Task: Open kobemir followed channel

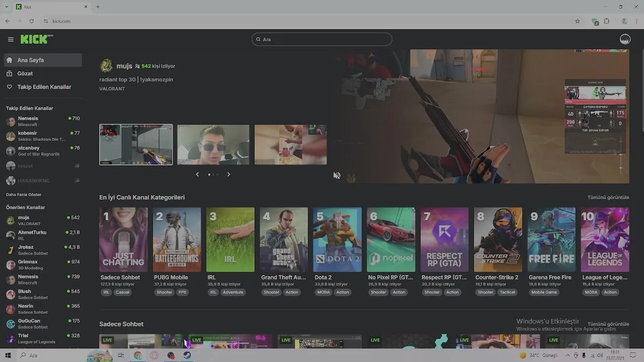Action: [x=43, y=136]
